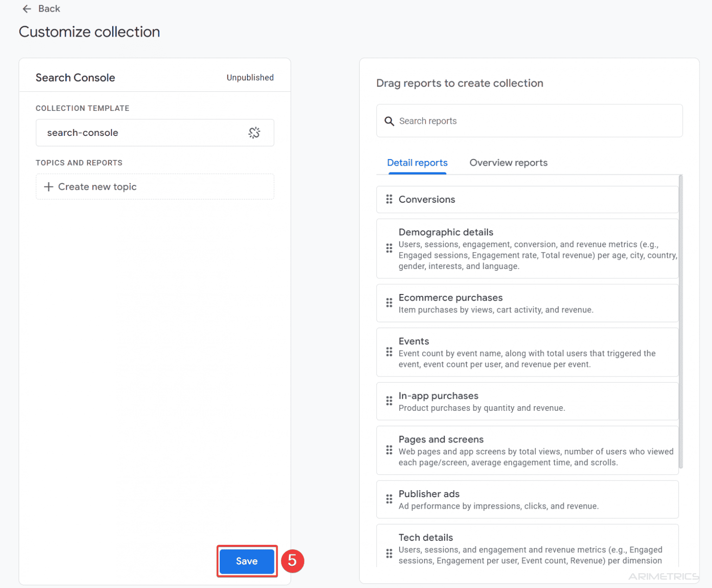Image resolution: width=712 pixels, height=588 pixels.
Task: Click the drag handle for Demographic details
Action: click(x=389, y=249)
